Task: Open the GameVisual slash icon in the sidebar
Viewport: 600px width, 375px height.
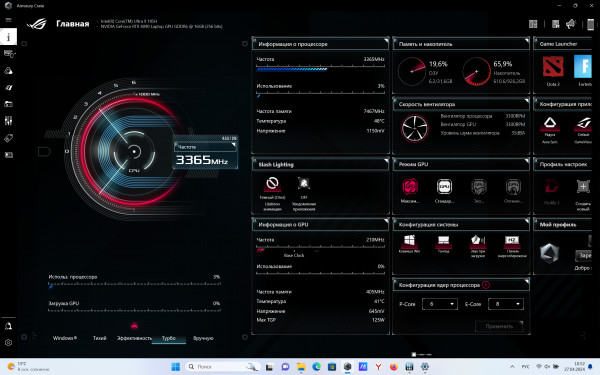Action: point(8,88)
